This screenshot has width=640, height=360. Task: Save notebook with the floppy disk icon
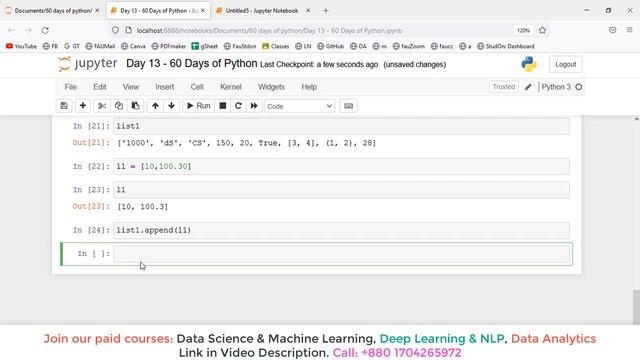coord(64,106)
